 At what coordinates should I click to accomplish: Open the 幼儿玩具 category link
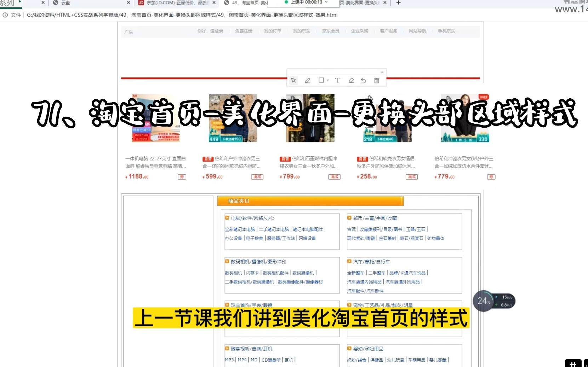click(x=395, y=360)
